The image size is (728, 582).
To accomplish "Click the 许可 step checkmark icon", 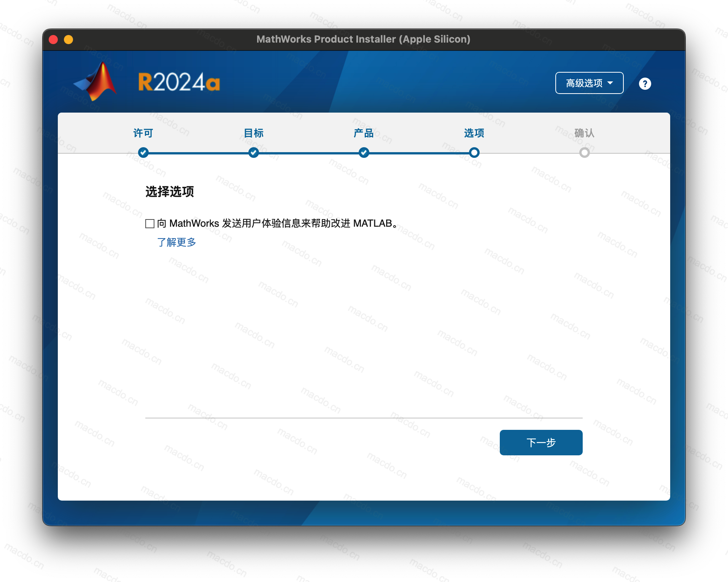I will pos(143,153).
